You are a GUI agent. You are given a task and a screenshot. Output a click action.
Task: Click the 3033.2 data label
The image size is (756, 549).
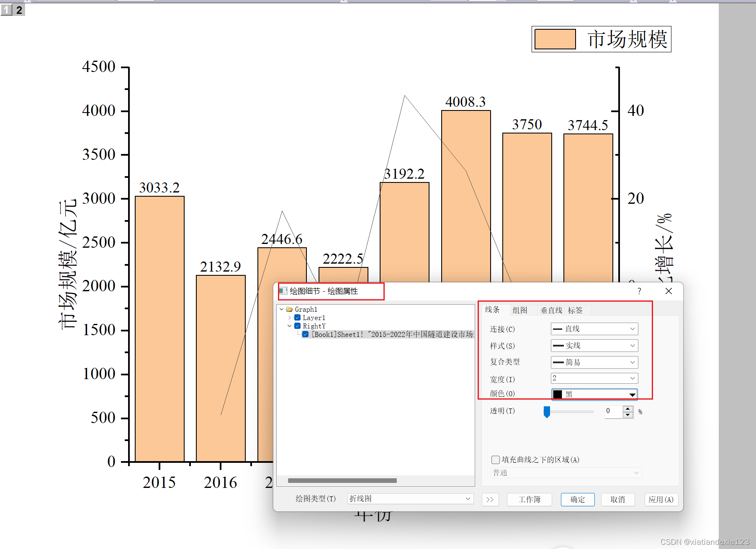[159, 187]
